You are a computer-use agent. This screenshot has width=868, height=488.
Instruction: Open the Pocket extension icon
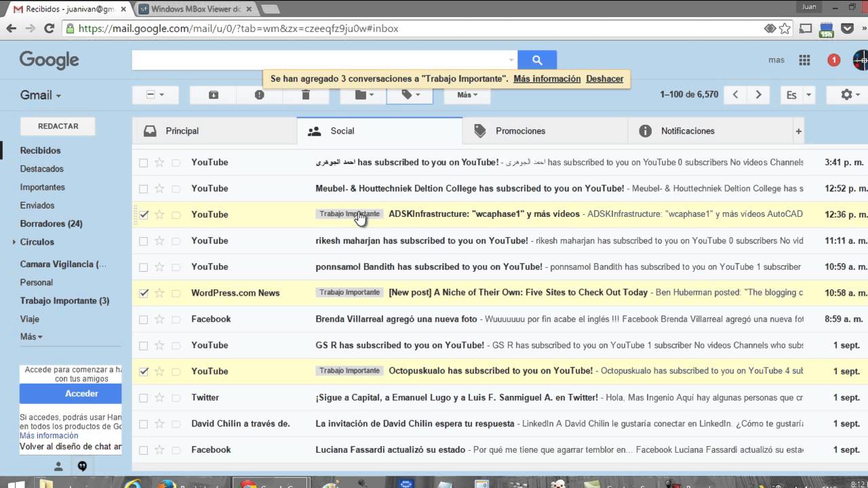tap(847, 28)
